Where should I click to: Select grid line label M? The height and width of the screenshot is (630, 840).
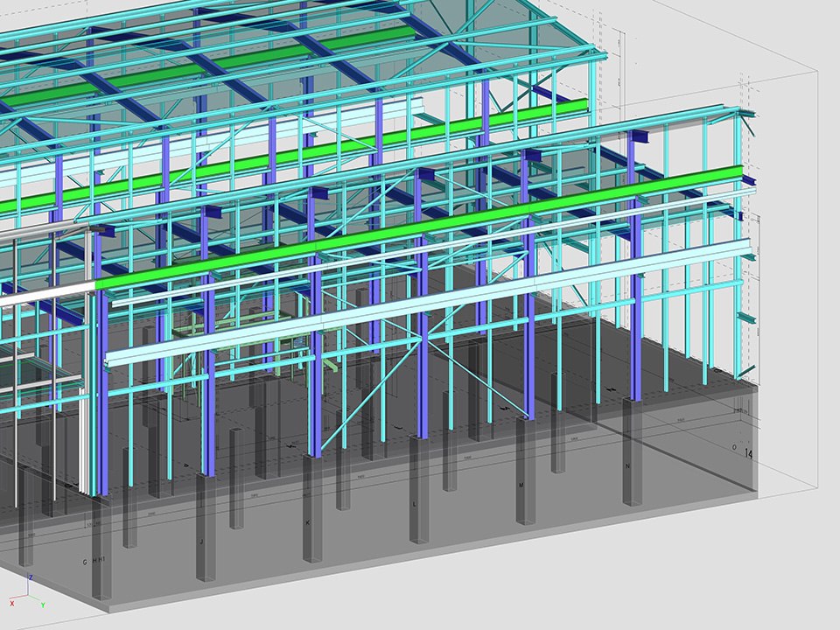[x=521, y=484]
